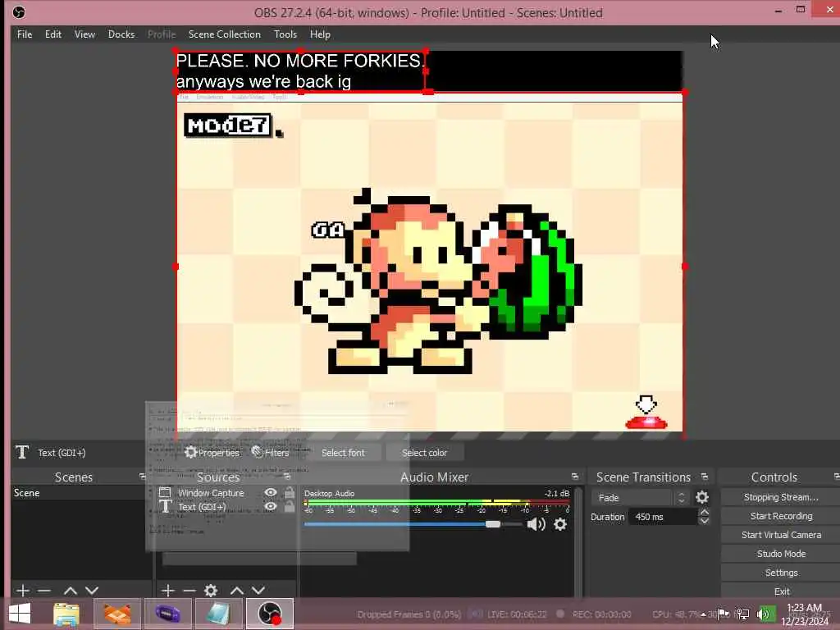Click OBS Studio taskbar icon
This screenshot has width=840, height=630.
[269, 614]
